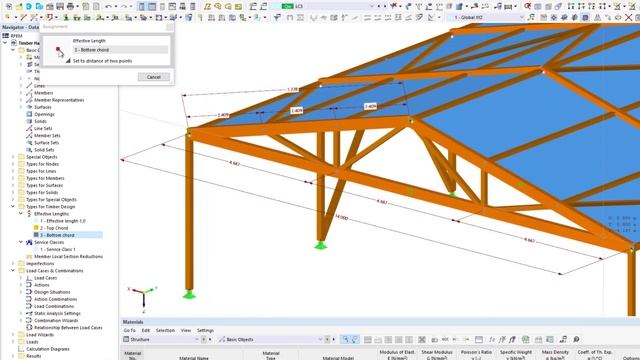This screenshot has width=640, height=360.
Task: Click the Effective Lengths icon in the tree
Action: (29, 214)
